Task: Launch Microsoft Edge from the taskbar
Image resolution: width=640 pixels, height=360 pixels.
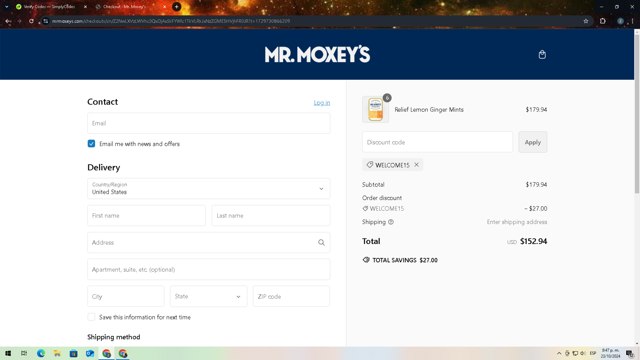Action: tap(41, 353)
